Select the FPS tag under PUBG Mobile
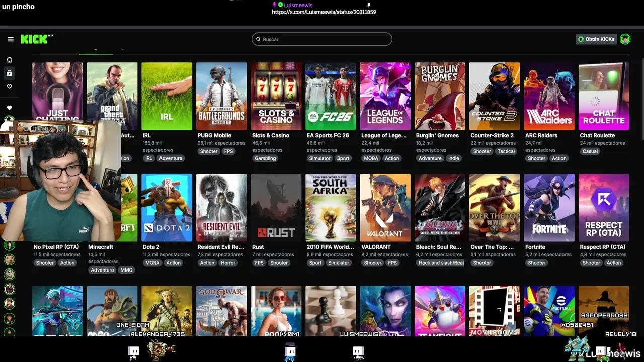The image size is (644, 362). [x=229, y=151]
